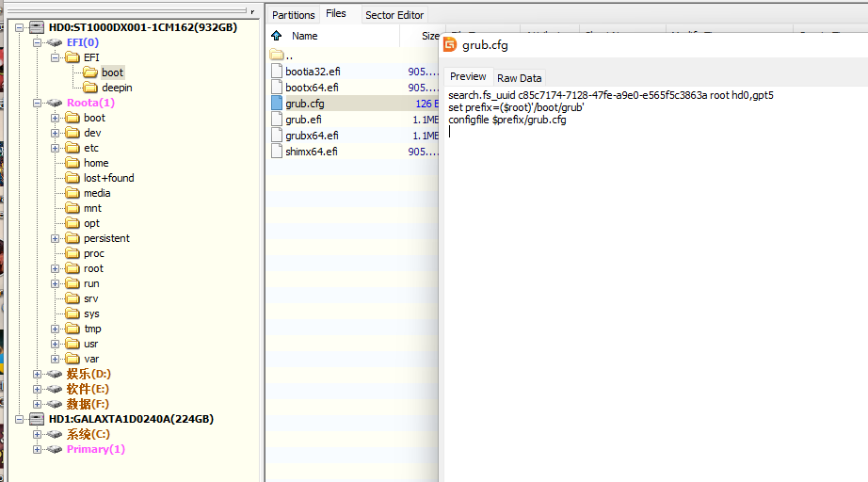Select the home folder in tree

(95, 163)
